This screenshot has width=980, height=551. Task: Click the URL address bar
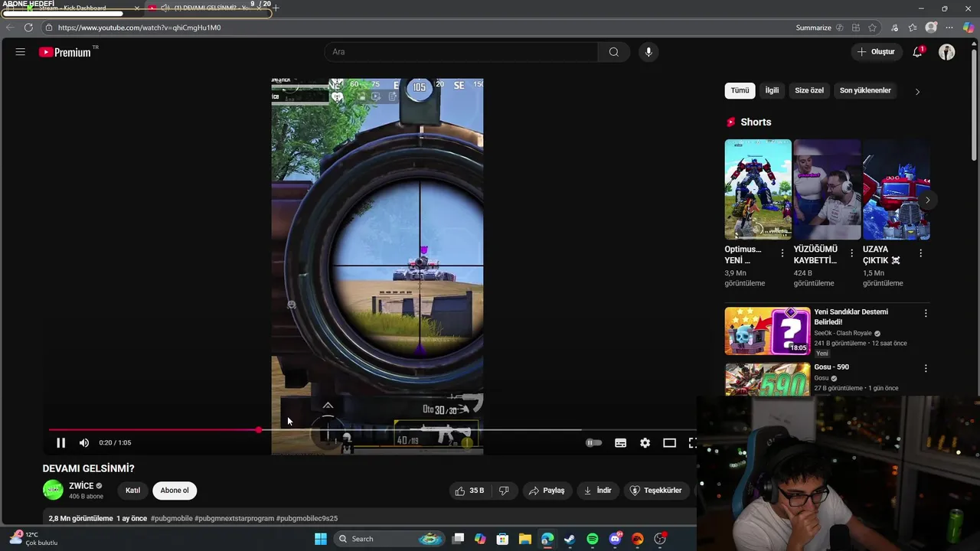[413, 28]
